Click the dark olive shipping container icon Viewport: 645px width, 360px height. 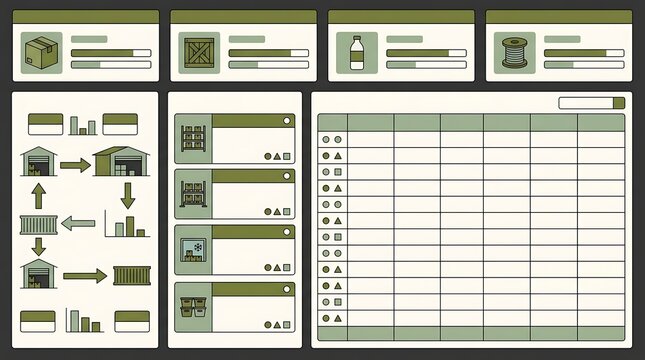(132, 276)
